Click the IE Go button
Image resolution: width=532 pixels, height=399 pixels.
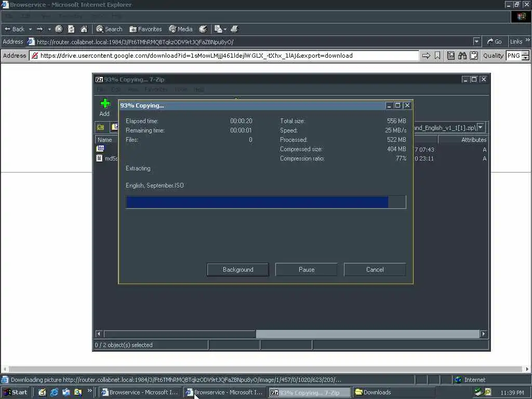pyautogui.click(x=495, y=42)
